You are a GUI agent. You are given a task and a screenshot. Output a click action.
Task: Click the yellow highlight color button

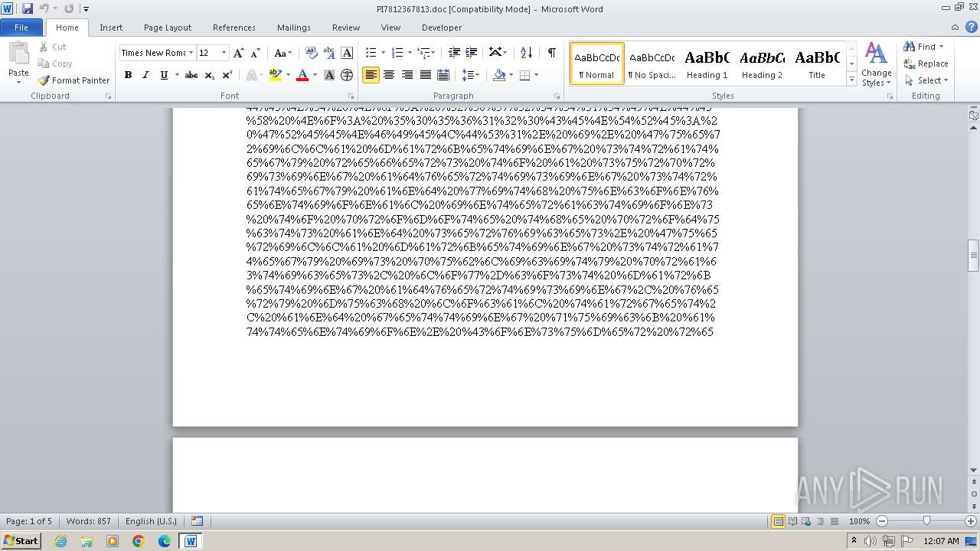[x=276, y=75]
